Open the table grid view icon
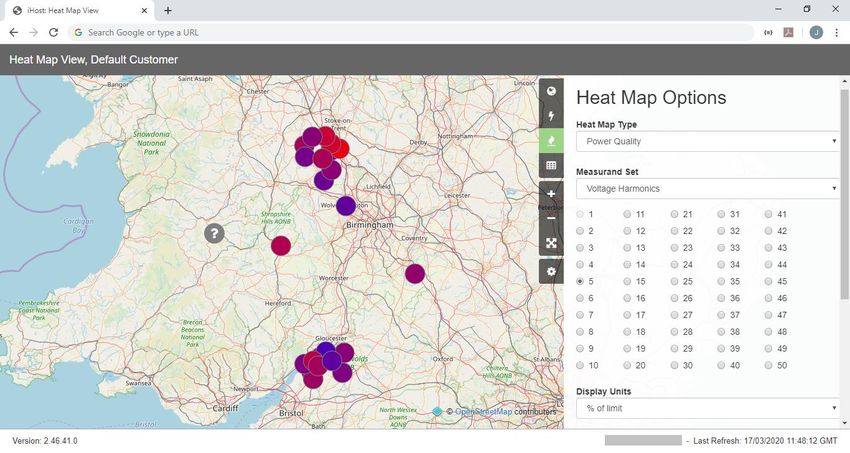 point(551,165)
